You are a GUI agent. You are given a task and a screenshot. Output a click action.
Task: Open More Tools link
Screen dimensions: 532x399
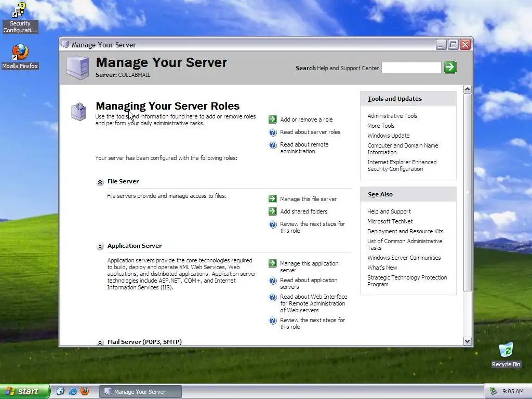pos(381,126)
